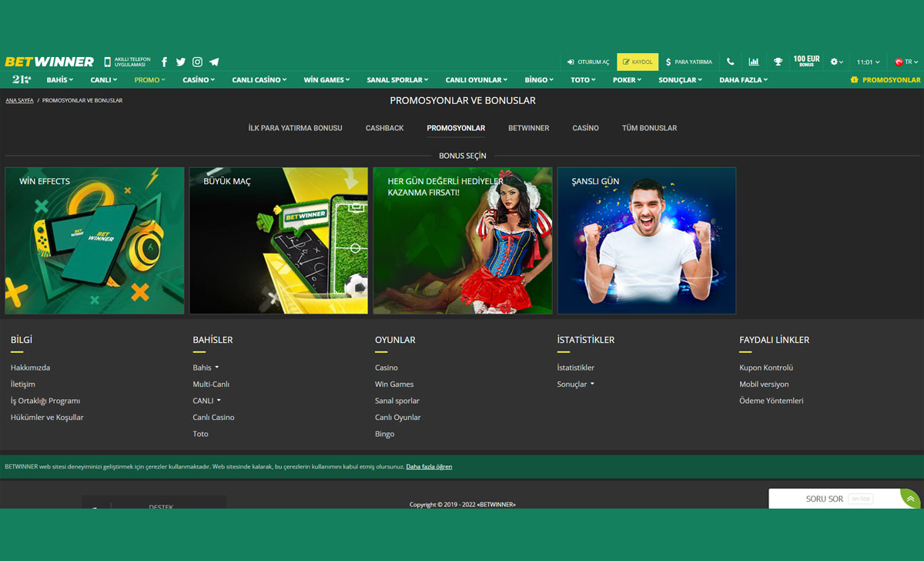The height and width of the screenshot is (561, 924).
Task: Open the mobile phone app link
Action: point(128,62)
